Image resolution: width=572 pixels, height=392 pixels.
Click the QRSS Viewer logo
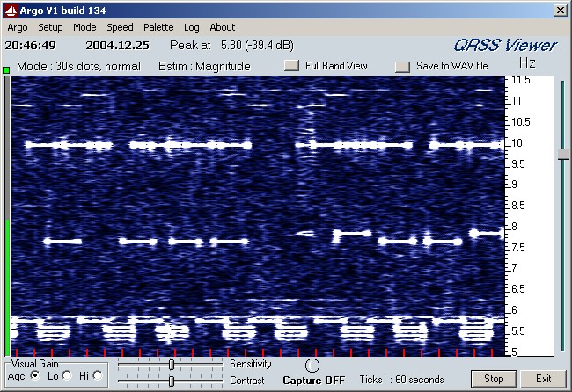coord(505,46)
